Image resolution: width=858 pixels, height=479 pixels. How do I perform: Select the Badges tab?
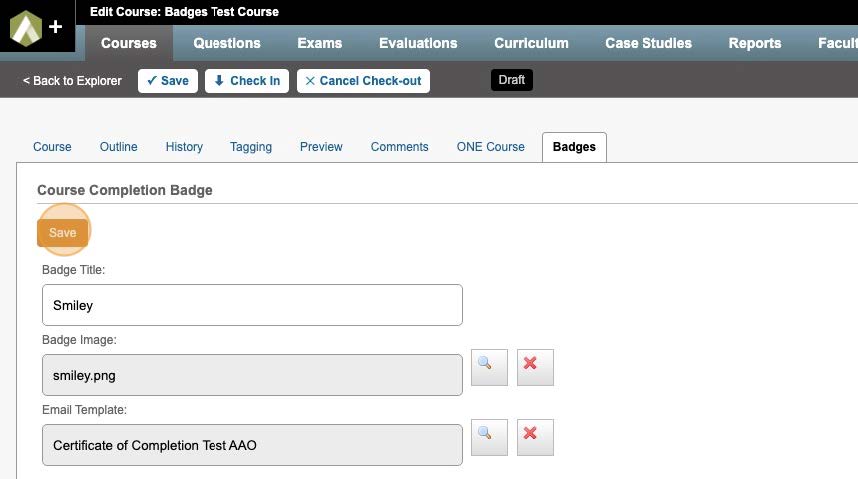tap(574, 147)
